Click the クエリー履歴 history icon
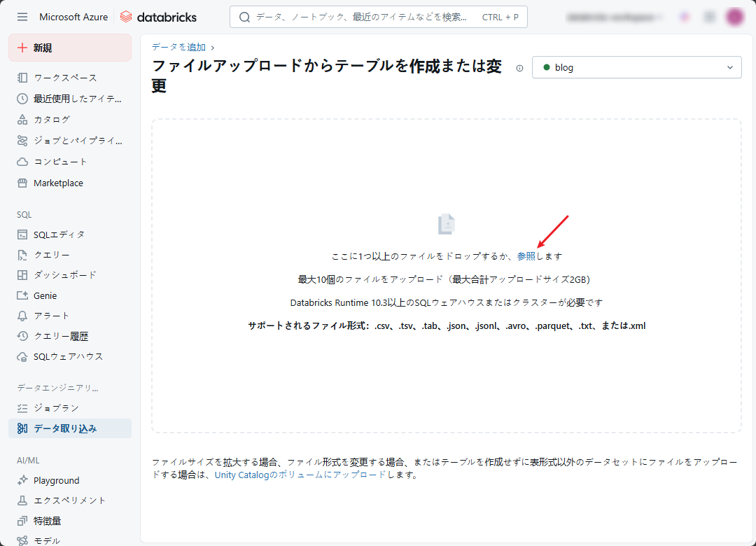This screenshot has height=546, width=756. pos(22,336)
